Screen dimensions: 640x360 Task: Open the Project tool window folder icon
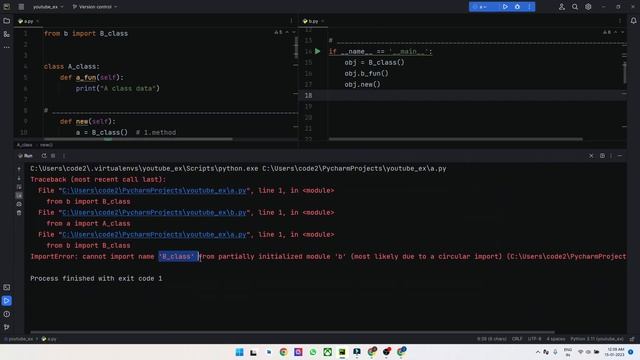click(7, 21)
